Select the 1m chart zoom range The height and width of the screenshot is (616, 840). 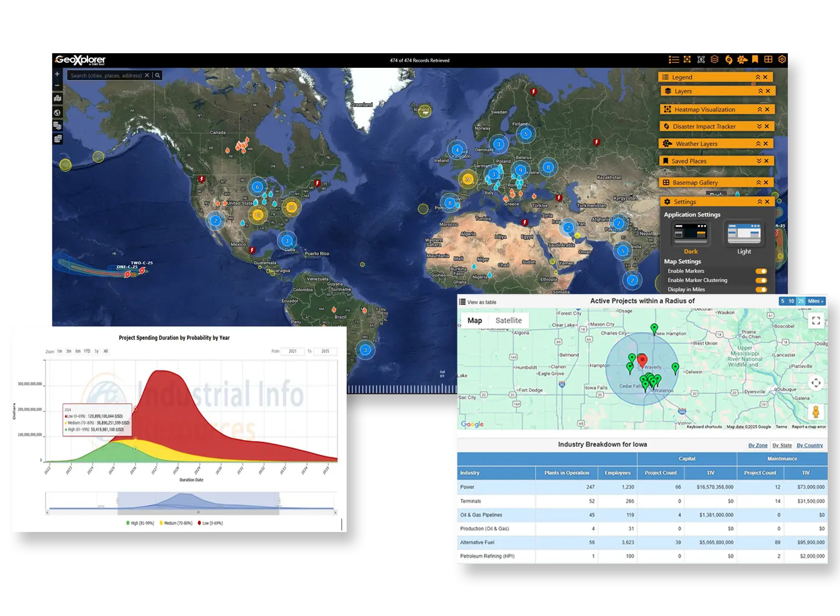(59, 352)
